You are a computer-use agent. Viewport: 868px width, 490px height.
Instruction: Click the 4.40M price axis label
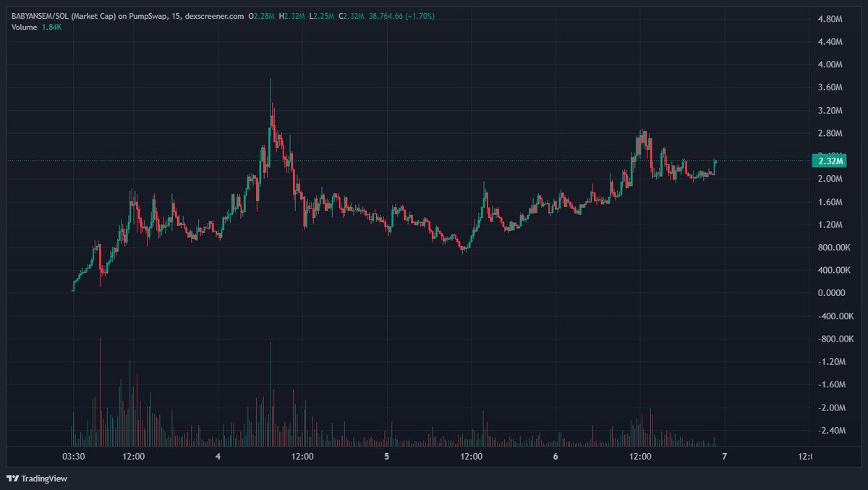click(830, 42)
